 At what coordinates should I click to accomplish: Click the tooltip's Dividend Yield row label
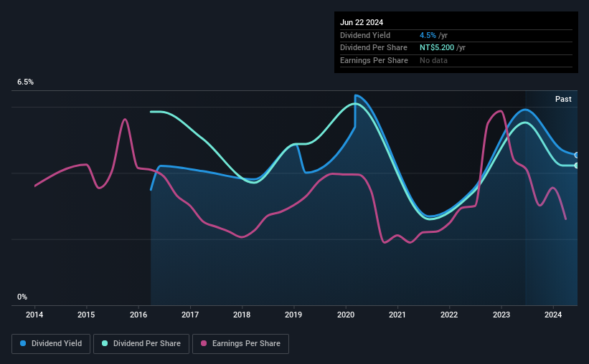pos(365,35)
